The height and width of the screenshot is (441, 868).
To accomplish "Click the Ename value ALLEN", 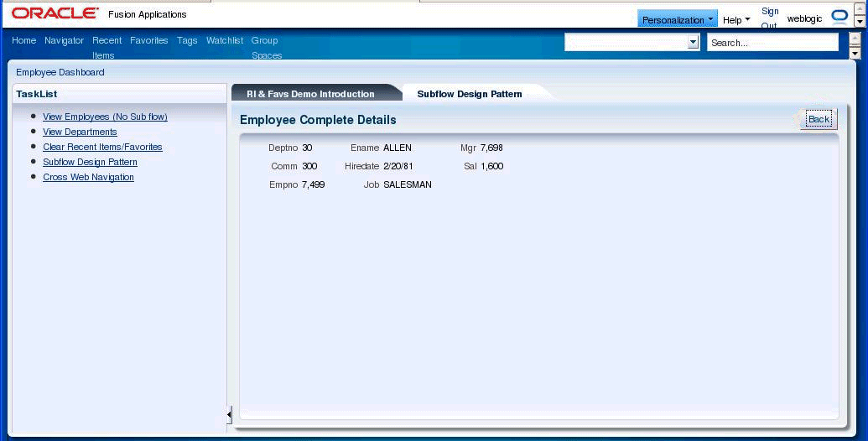I will 398,148.
